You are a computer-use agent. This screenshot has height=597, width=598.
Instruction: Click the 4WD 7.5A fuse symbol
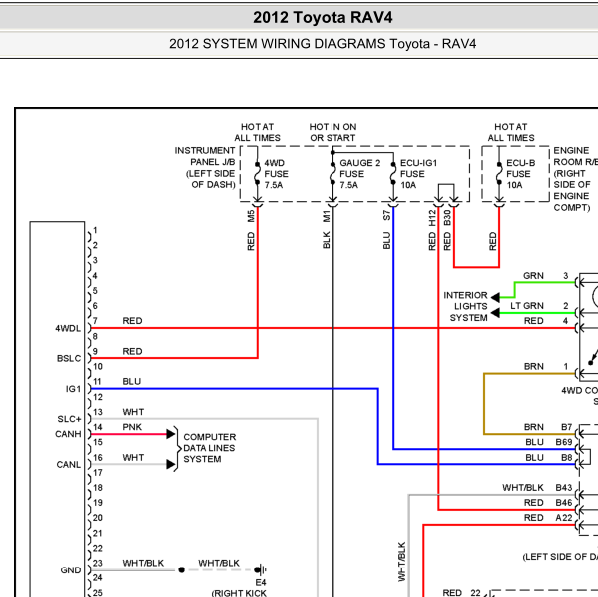click(257, 174)
